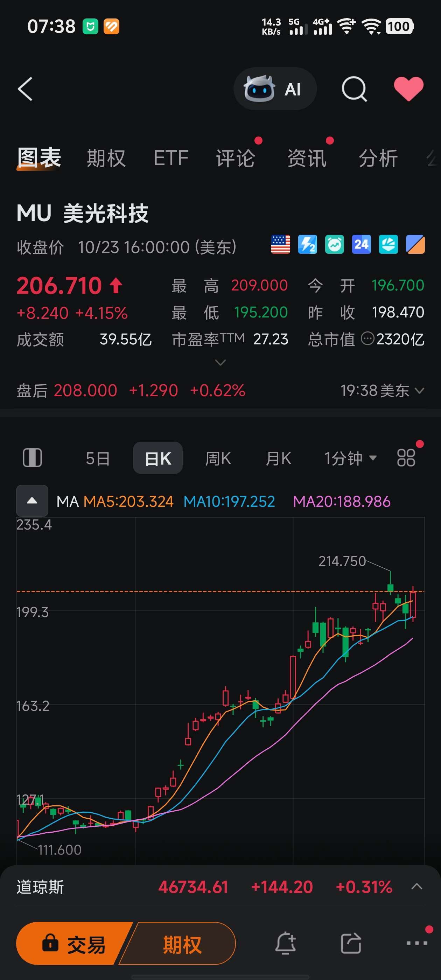Image resolution: width=441 pixels, height=980 pixels.
Task: Tap the MA20:188.986 indicator value
Action: pos(342,502)
